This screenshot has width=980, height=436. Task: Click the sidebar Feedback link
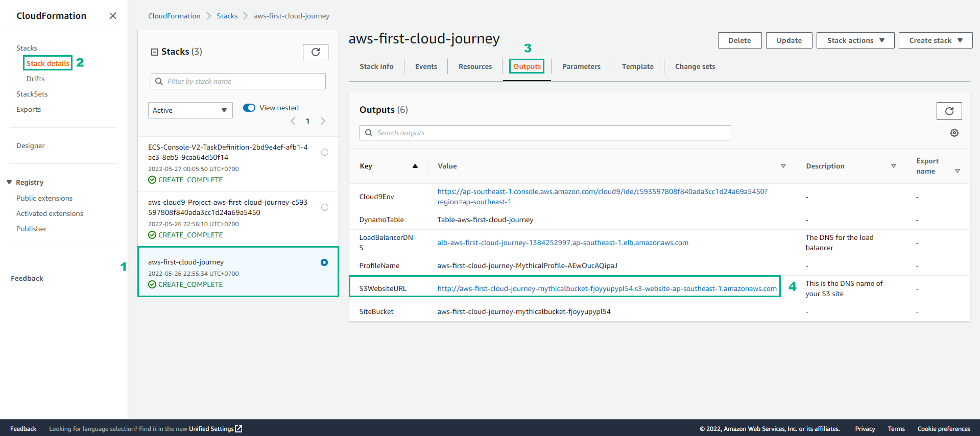[x=27, y=278]
